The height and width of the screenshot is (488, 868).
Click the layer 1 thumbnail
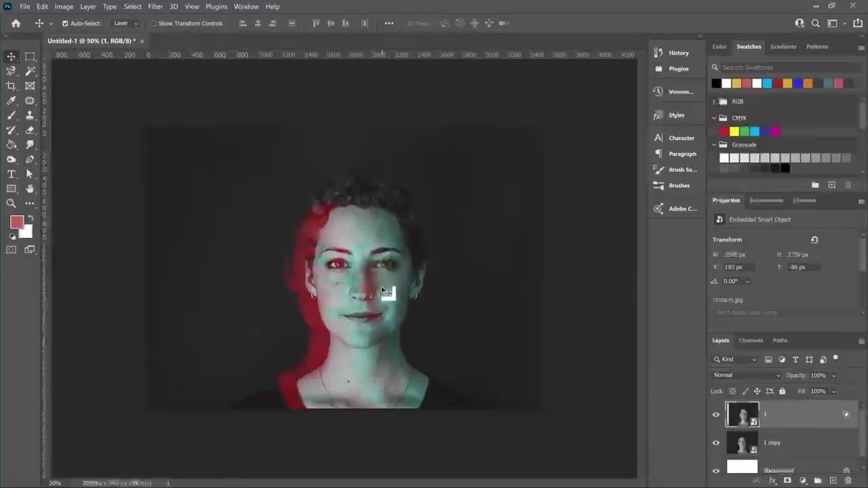click(742, 415)
